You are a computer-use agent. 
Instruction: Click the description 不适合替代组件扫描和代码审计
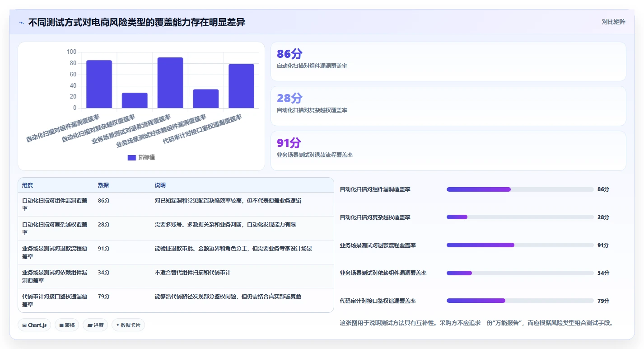(x=193, y=273)
